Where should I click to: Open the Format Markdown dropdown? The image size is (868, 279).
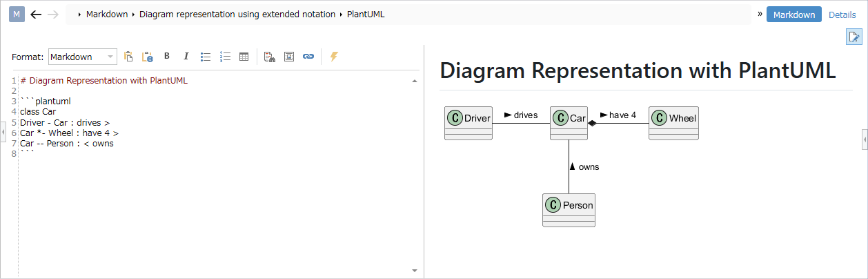[x=82, y=57]
